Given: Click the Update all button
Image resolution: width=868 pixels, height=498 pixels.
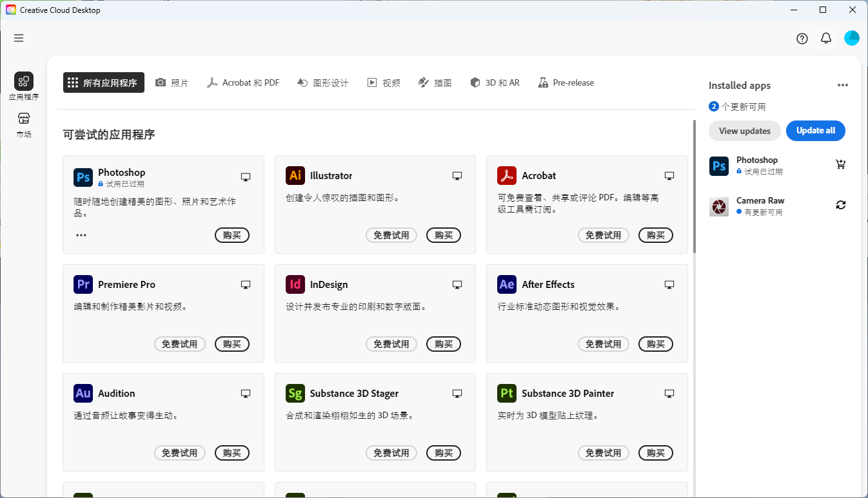Looking at the screenshot, I should (x=816, y=131).
